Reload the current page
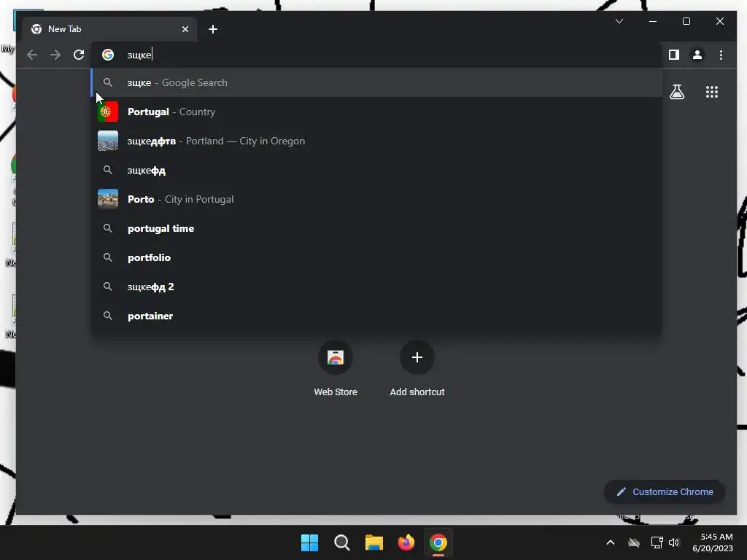Viewport: 747px width, 560px height. [79, 55]
